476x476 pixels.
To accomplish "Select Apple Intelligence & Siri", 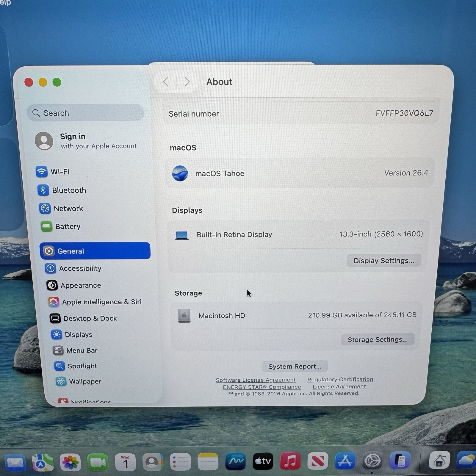I will [101, 302].
